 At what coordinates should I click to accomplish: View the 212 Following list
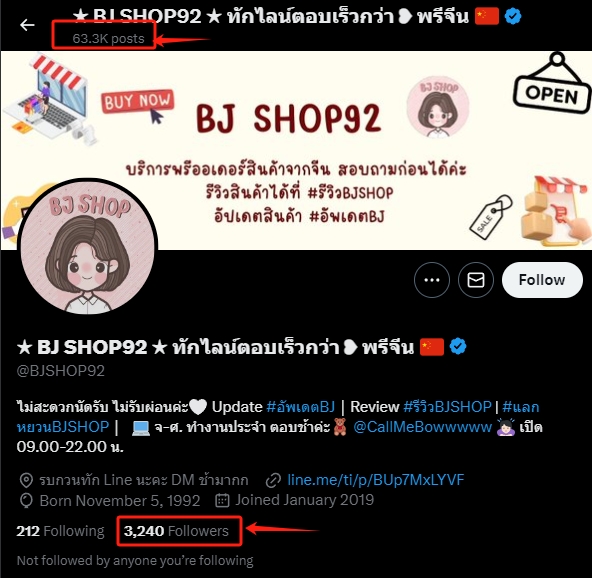pyautogui.click(x=60, y=531)
